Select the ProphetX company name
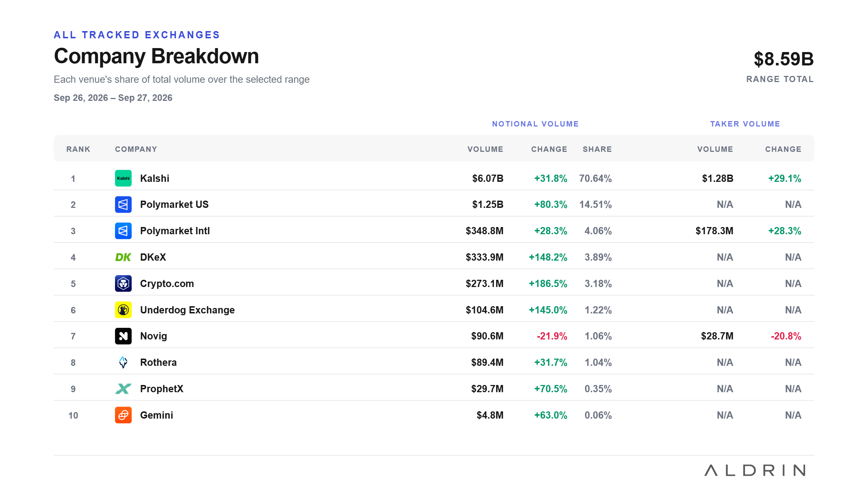 (x=162, y=389)
